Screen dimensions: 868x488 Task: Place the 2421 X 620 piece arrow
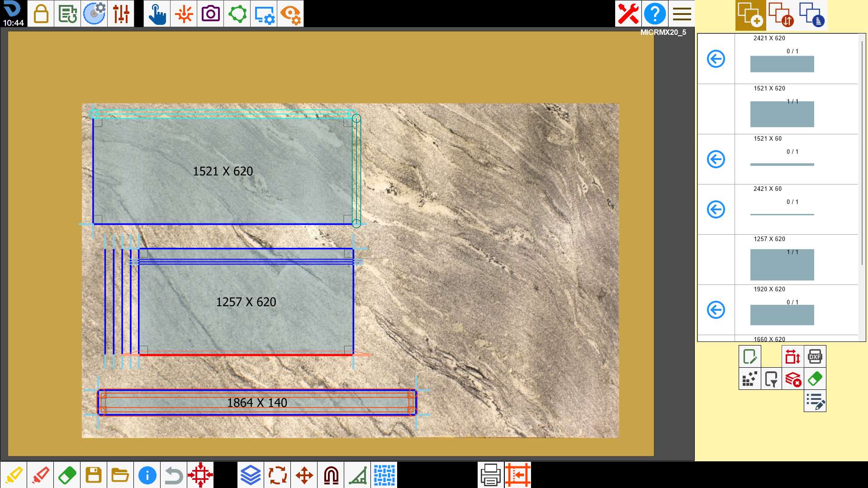[x=716, y=59]
